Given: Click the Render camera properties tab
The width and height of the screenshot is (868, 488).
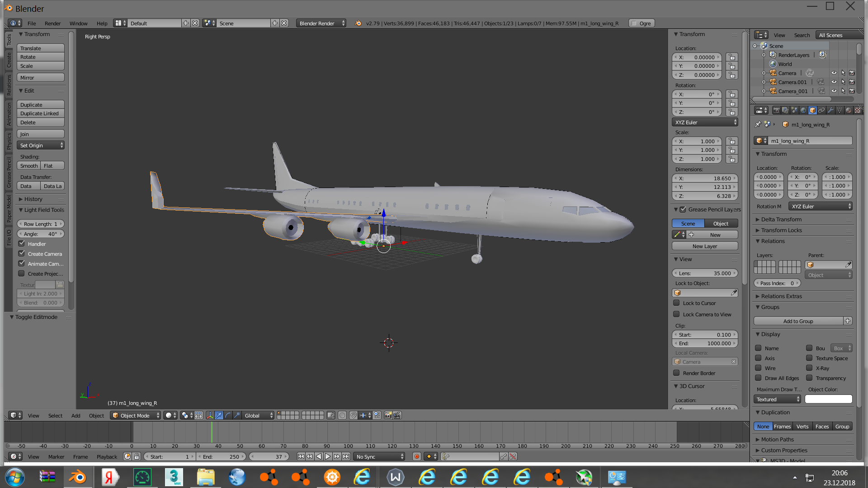Looking at the screenshot, I should [776, 110].
